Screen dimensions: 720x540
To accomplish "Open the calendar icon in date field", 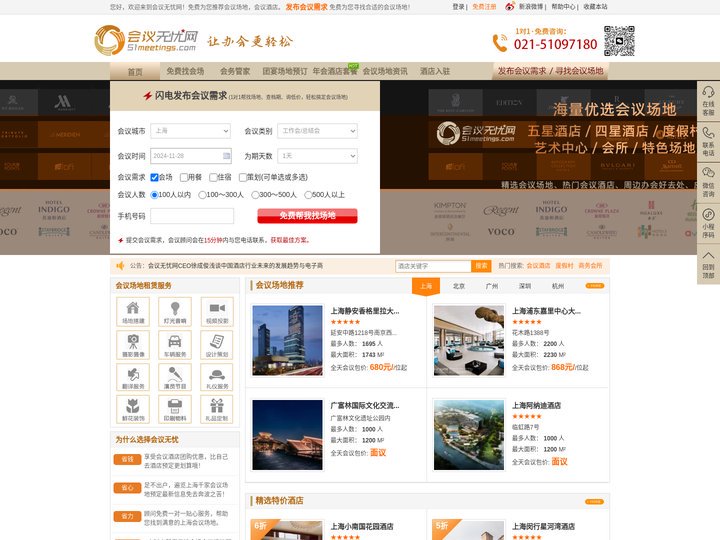I will click(x=226, y=156).
